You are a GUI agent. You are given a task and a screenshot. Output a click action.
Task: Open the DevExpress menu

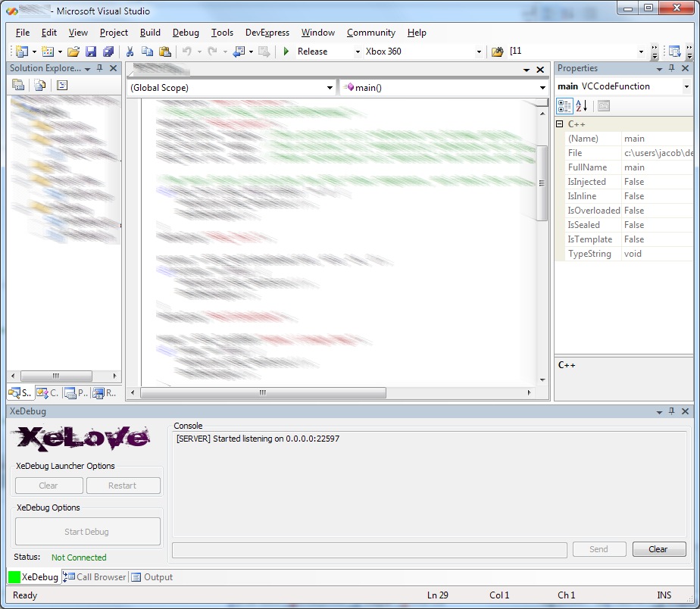coord(267,33)
